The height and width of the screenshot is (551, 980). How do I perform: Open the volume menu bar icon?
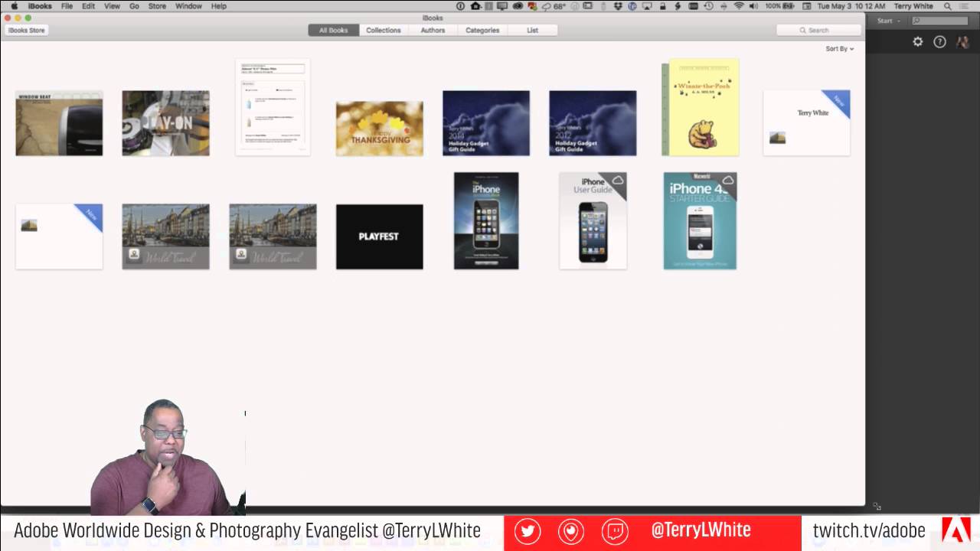pos(753,6)
